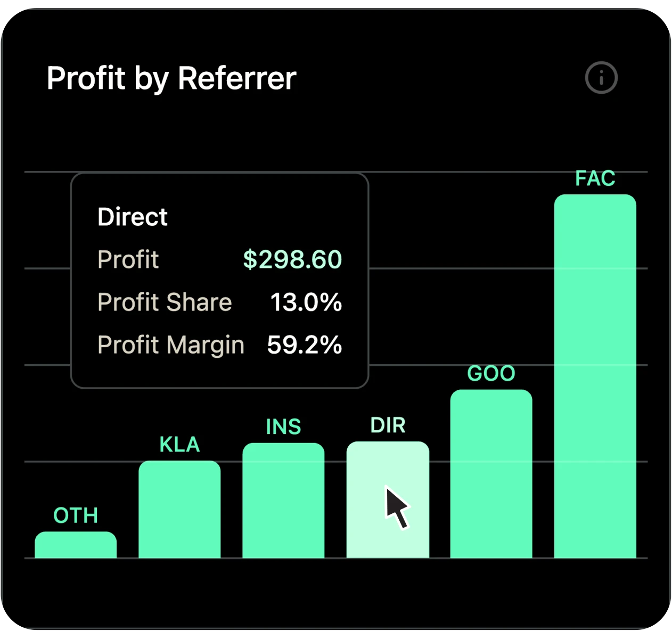Click the OTH label

click(x=75, y=515)
